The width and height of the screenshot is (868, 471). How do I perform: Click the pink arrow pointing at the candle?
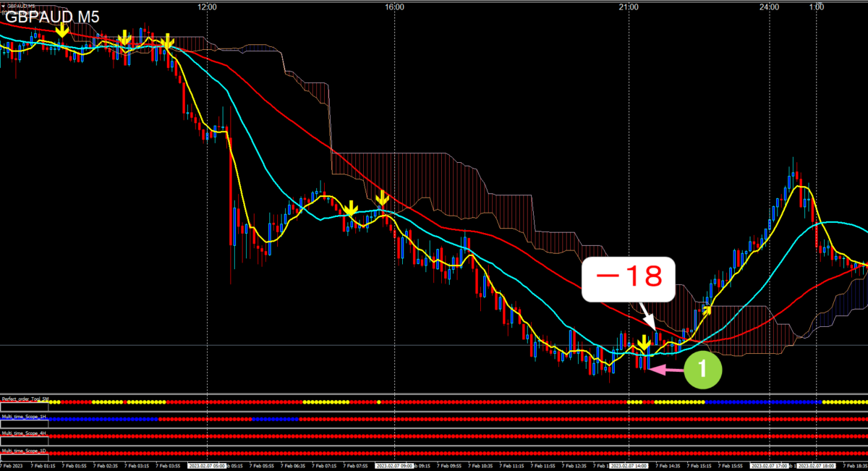point(665,370)
